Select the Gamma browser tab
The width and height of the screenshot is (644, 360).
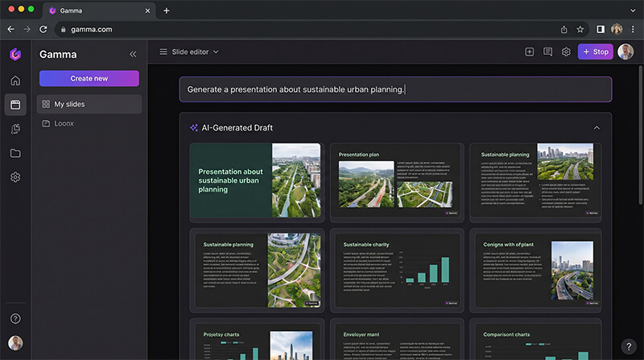[98, 10]
